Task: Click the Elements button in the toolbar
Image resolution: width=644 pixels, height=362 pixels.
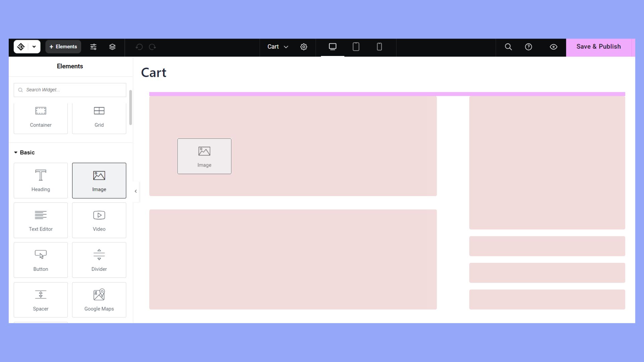Action: [63, 47]
